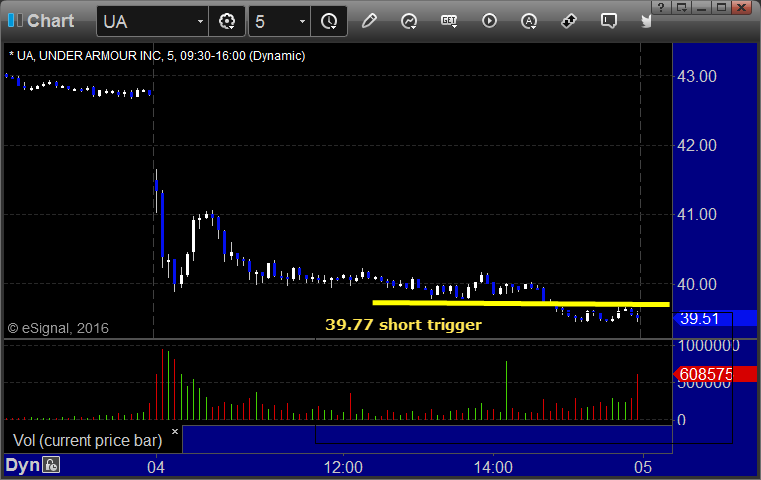Screen dimensions: 761x480
Task: Open the circled A dropdown icon
Action: pyautogui.click(x=529, y=21)
